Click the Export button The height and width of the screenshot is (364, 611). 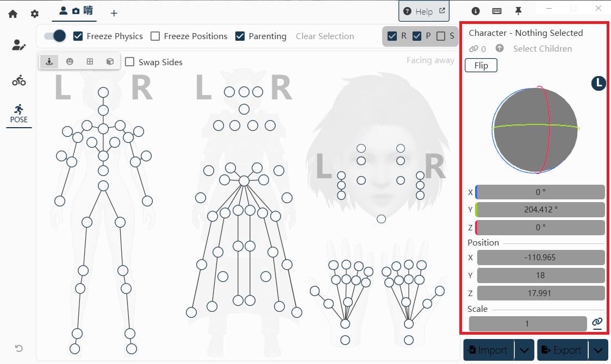[x=563, y=350]
